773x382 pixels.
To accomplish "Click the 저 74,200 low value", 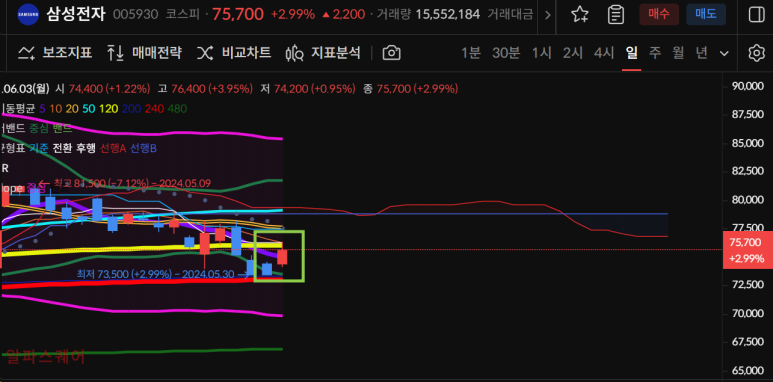I will [x=308, y=89].
